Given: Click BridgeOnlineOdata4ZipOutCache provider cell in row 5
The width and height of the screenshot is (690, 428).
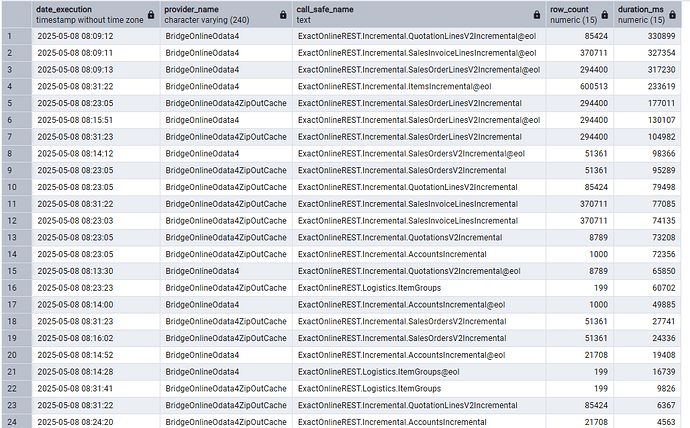Looking at the screenshot, I should (226, 103).
